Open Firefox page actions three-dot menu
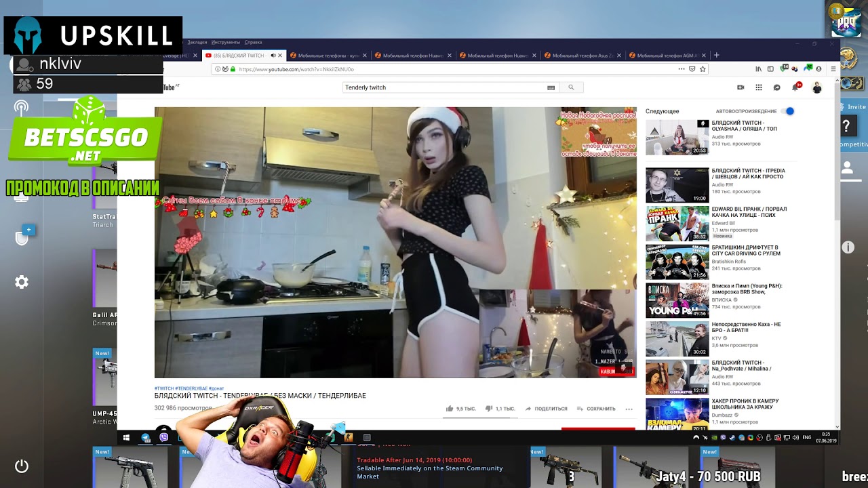This screenshot has height=488, width=868. pos(682,69)
